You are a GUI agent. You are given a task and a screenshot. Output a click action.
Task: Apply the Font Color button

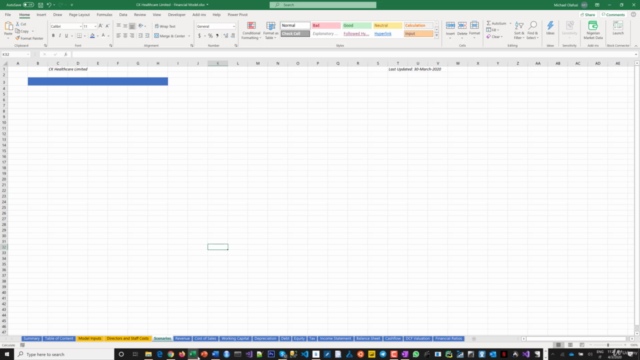click(x=103, y=36)
